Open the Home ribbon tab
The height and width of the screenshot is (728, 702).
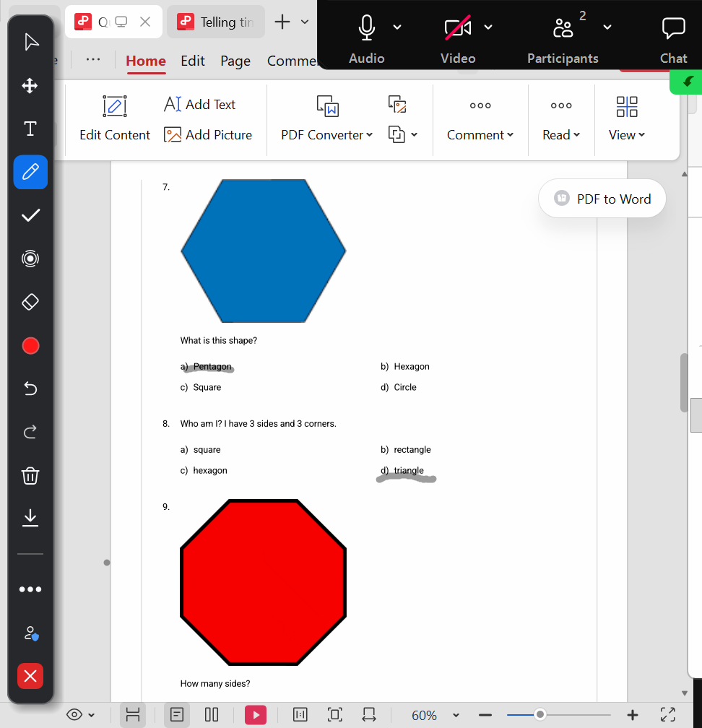(146, 61)
